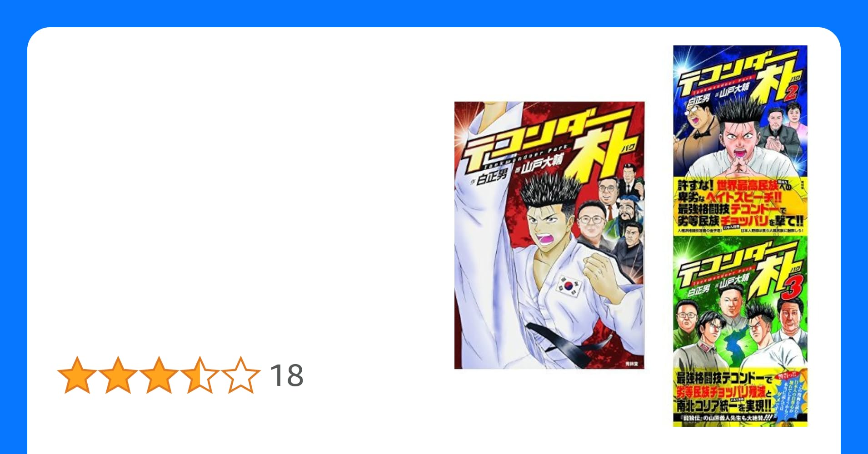This screenshot has height=454, width=868.
Task: Click the Korean flag patch on uniform
Action: [569, 286]
